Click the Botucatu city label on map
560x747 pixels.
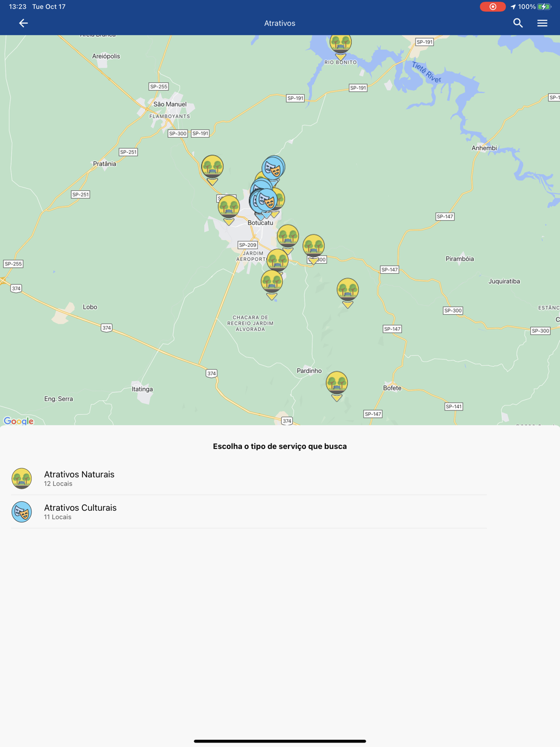(260, 223)
